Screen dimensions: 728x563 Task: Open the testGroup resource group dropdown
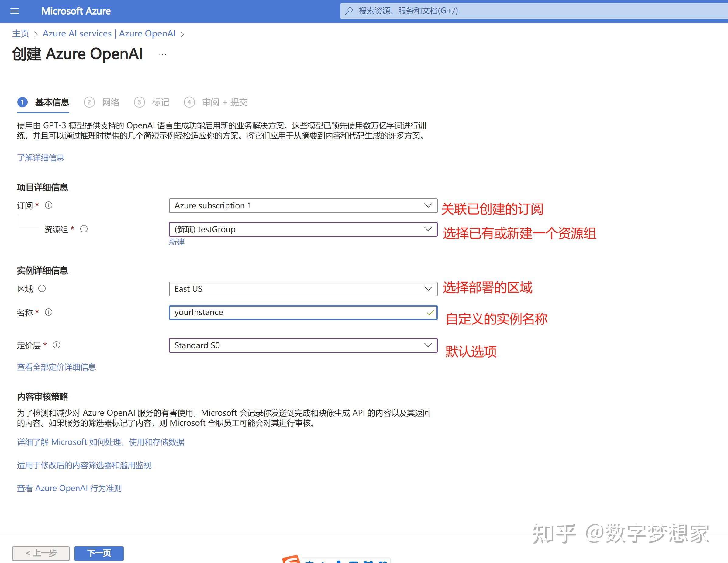point(428,229)
